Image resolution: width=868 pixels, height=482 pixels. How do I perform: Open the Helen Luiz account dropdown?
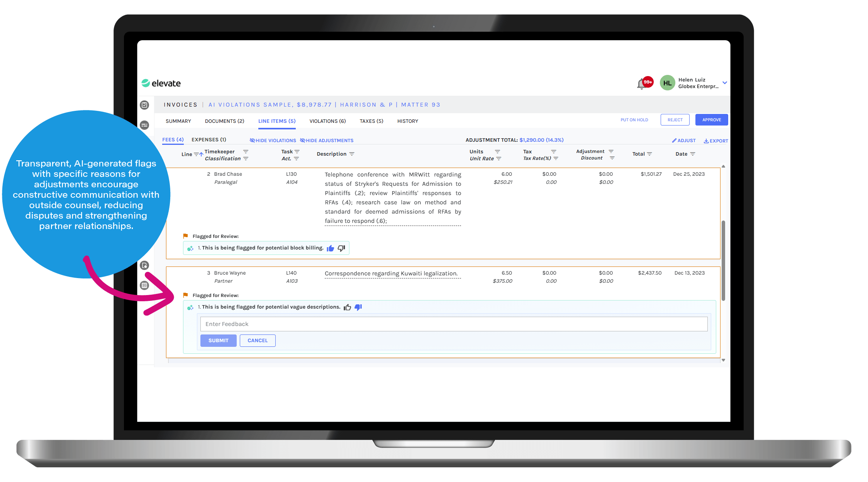pos(725,83)
